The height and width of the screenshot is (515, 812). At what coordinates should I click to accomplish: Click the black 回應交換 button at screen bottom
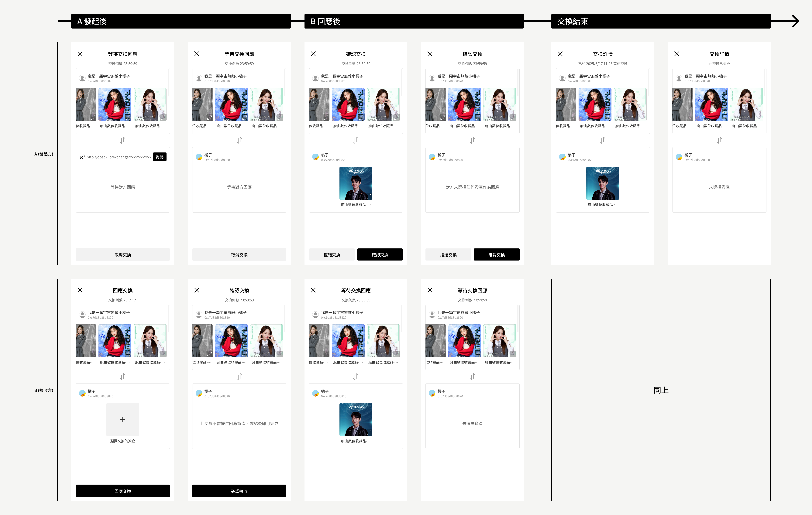click(123, 491)
